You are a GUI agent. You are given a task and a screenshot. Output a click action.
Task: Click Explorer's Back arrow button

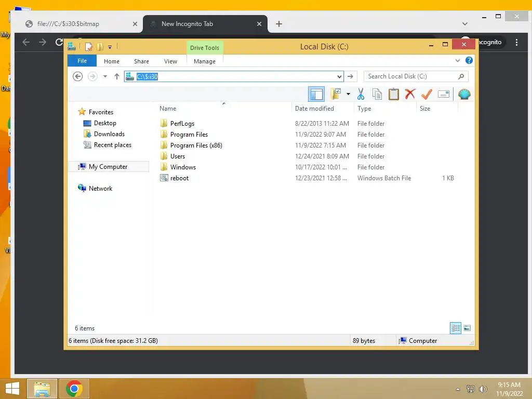[78, 76]
